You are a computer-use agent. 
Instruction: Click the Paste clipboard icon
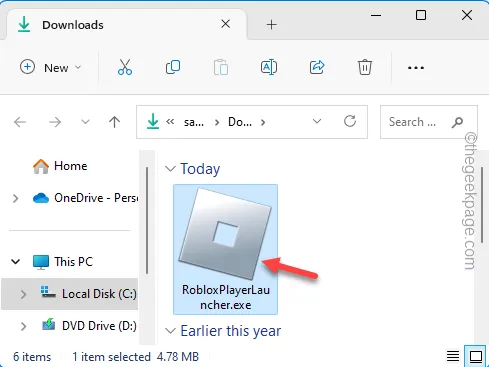[221, 67]
